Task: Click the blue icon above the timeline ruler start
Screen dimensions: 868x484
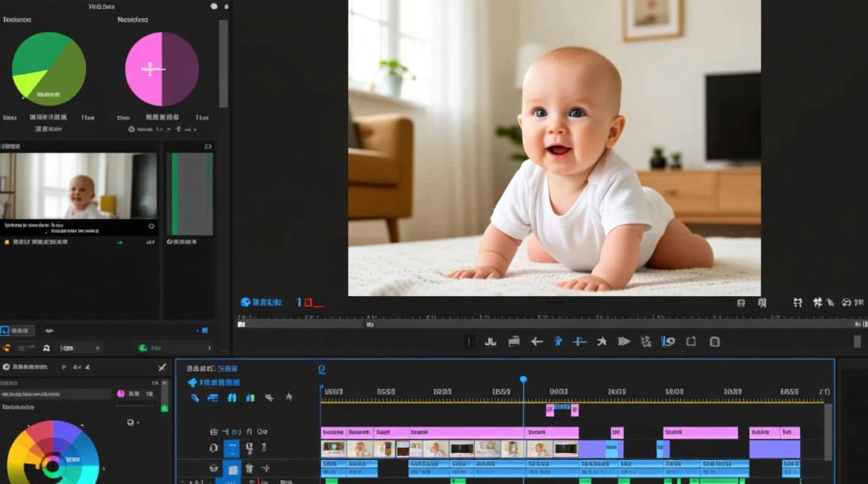Action: 322,370
